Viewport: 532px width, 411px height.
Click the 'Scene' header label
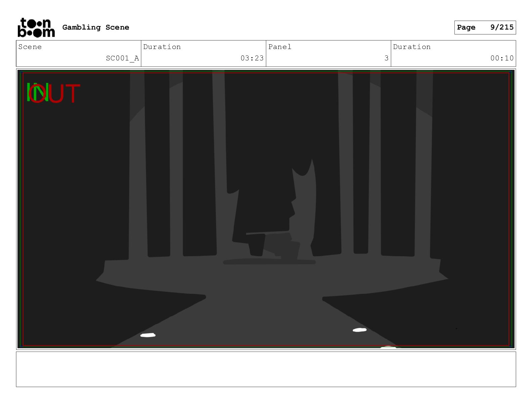tap(30, 47)
